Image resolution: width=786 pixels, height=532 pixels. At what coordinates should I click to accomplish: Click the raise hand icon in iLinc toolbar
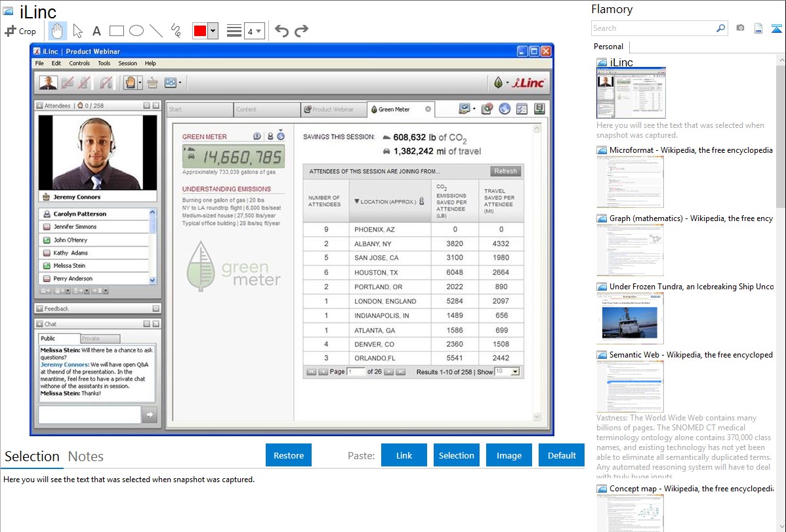pos(131,83)
